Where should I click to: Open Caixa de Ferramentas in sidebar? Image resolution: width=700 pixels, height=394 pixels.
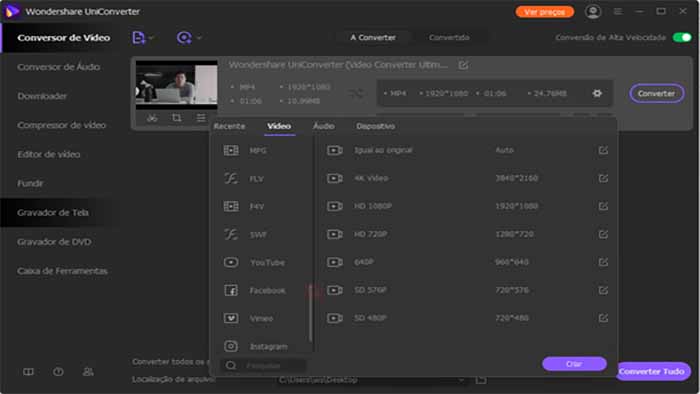pos(62,271)
